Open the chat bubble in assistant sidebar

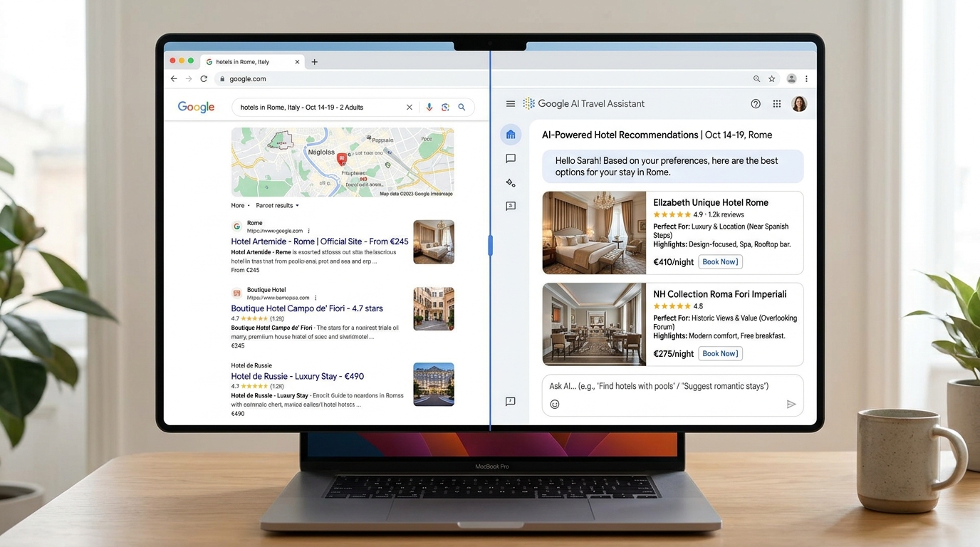click(x=511, y=159)
